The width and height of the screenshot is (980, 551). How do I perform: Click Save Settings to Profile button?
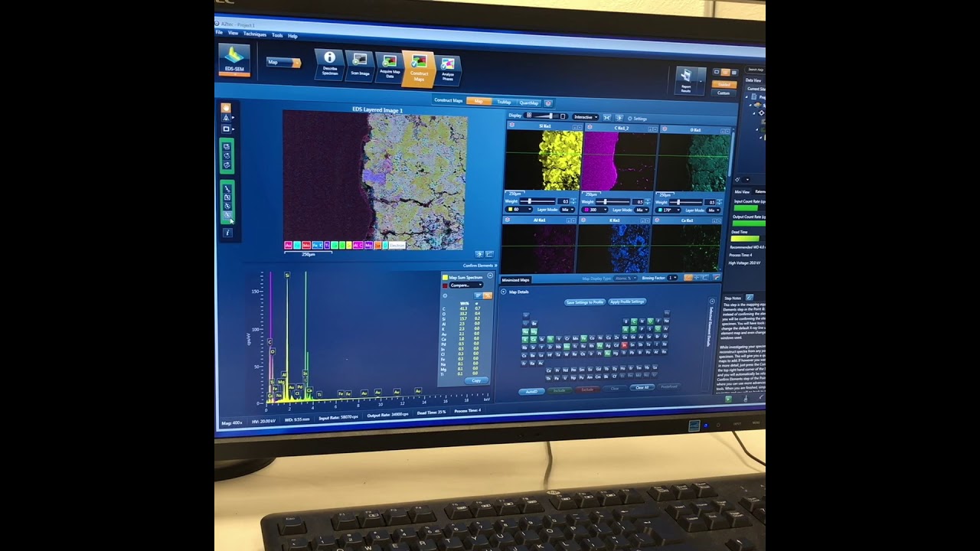(x=585, y=302)
